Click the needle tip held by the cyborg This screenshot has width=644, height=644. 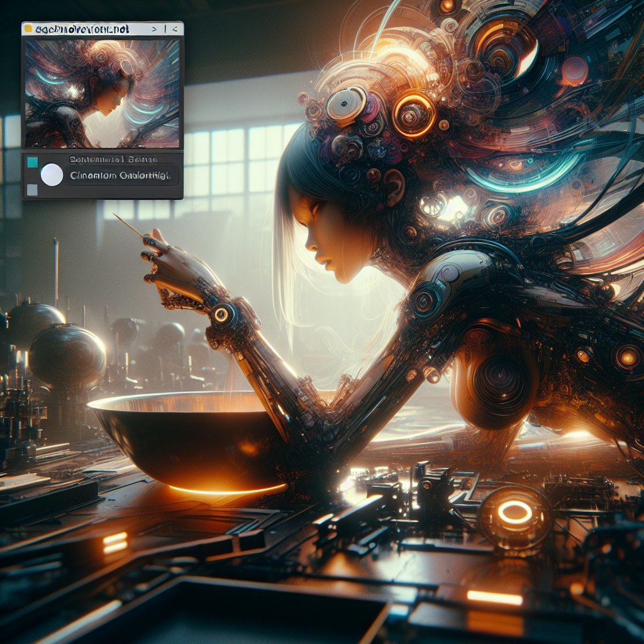pyautogui.click(x=115, y=216)
